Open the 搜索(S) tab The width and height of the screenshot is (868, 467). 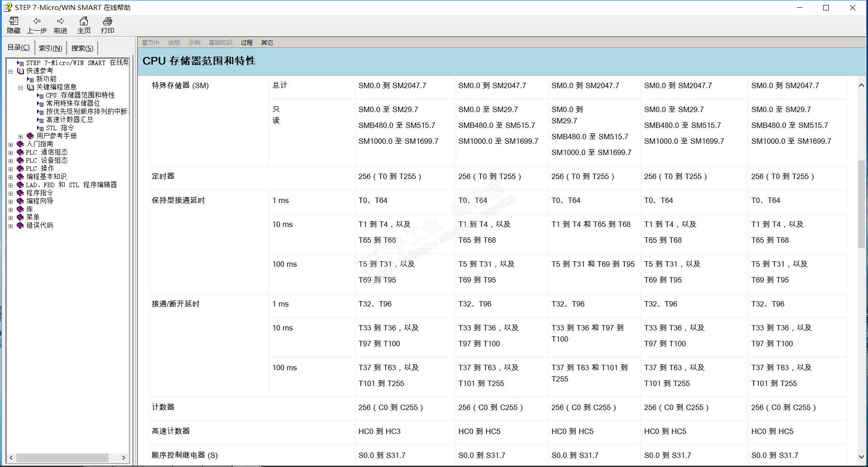coord(82,48)
